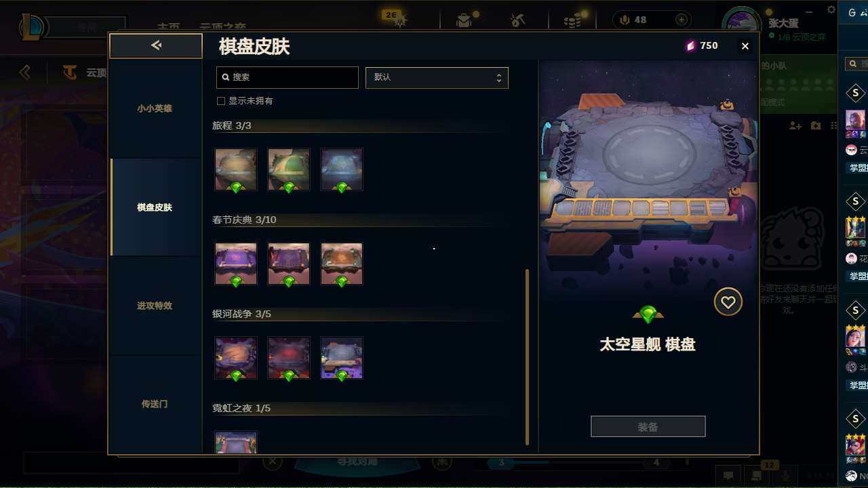Viewport: 868px width, 488px height.
Task: Click the League logo at top left
Action: [x=32, y=27]
